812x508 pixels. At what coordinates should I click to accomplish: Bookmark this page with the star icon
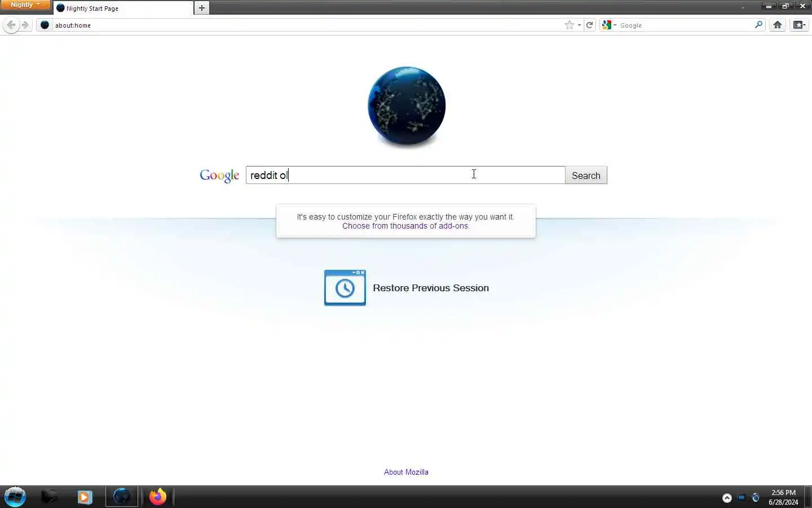[x=570, y=25]
